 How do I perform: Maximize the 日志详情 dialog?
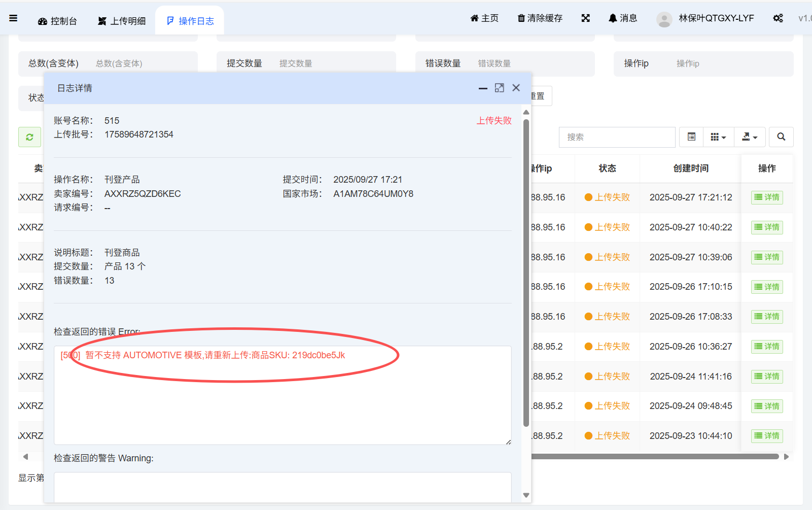click(499, 88)
